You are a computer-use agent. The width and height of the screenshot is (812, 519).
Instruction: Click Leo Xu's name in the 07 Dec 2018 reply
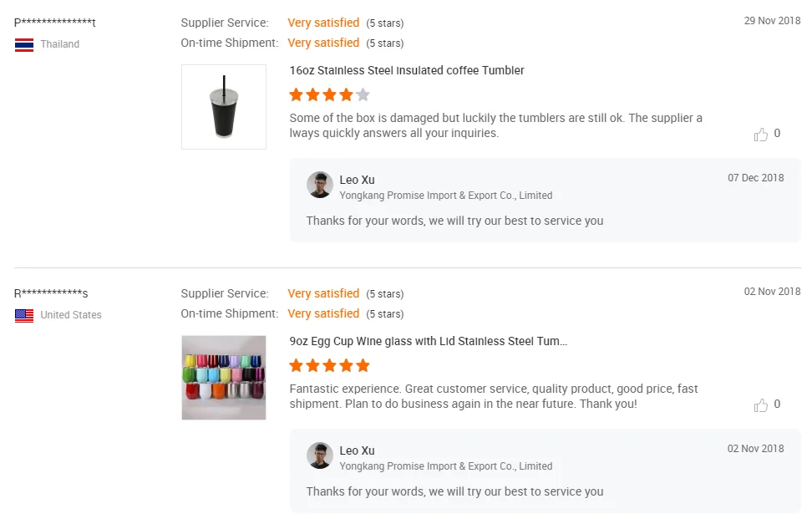[x=357, y=180]
